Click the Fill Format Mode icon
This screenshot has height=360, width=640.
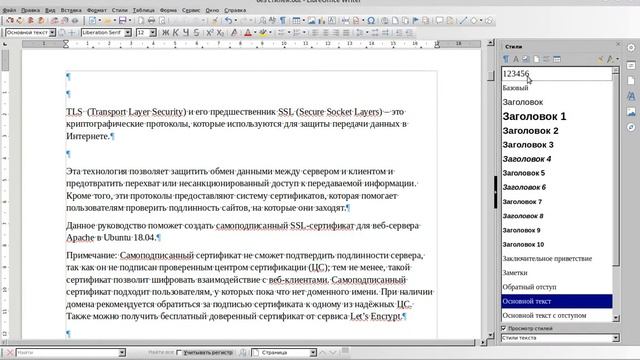click(x=600, y=59)
